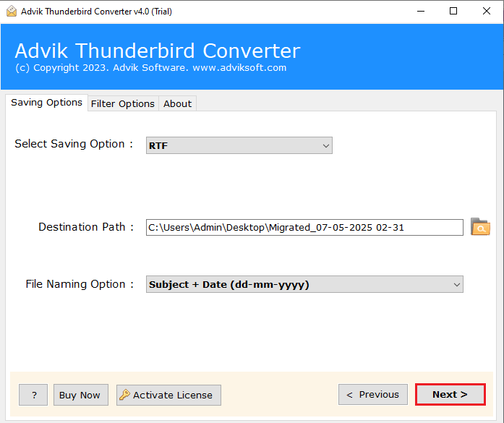The height and width of the screenshot is (423, 504).
Task: Click the Advik envelope app icon in title bar
Action: point(12,12)
